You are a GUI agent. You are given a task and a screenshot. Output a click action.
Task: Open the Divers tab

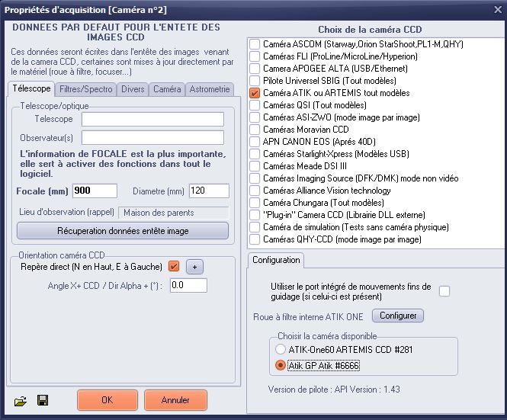(x=133, y=89)
